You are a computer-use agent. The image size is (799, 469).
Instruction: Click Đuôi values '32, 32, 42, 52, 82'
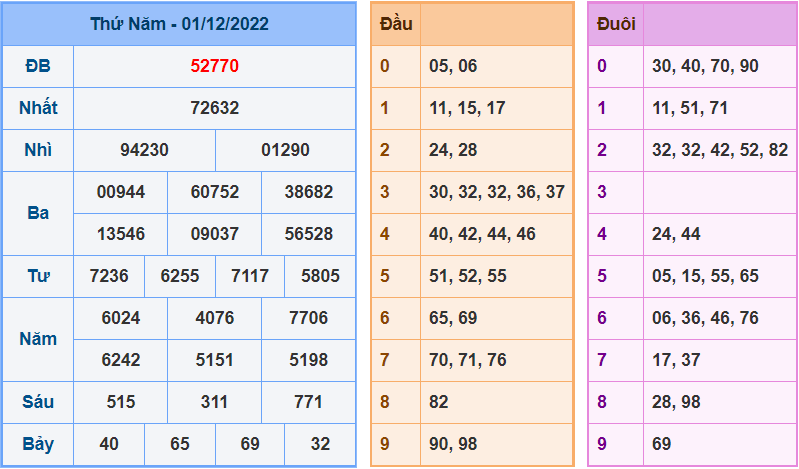[720, 150]
